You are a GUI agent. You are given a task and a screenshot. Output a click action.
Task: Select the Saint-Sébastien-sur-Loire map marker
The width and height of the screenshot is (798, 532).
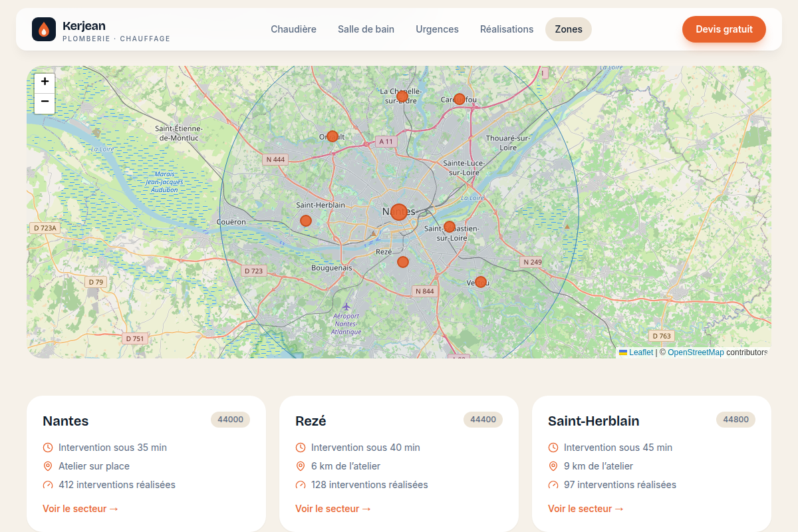450,227
